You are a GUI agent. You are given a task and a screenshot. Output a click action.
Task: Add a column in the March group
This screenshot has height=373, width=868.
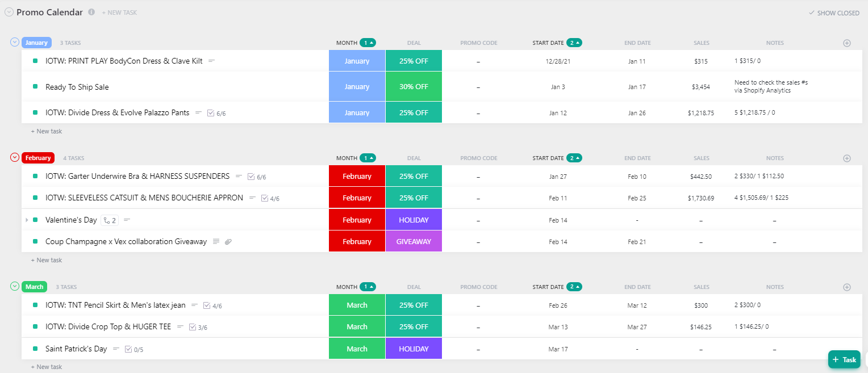click(x=847, y=287)
